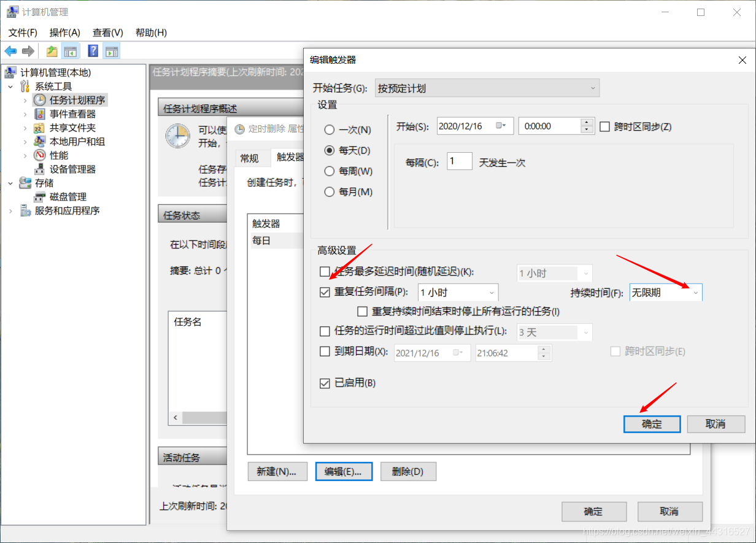Select the 每天(D) radio button
This screenshot has height=543, width=756.
click(330, 150)
